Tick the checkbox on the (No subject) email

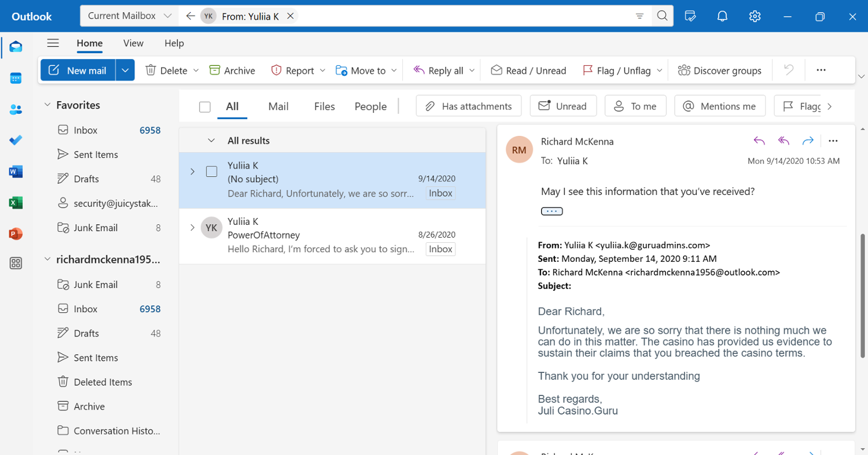212,172
